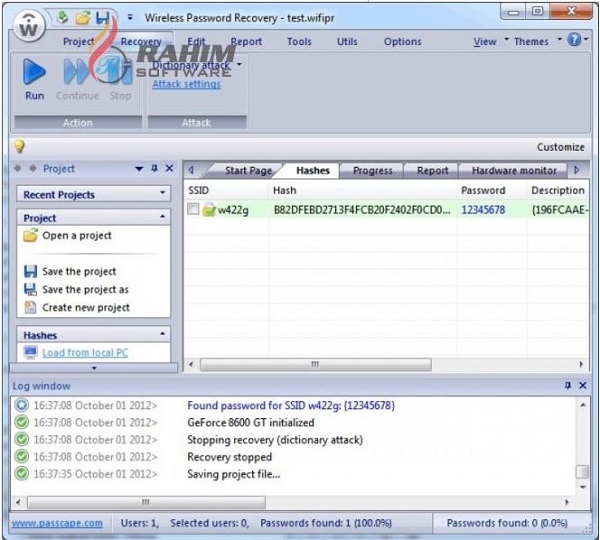This screenshot has height=540, width=600.
Task: Click the Log window horizontal scrollbar thumb
Action: (146, 502)
